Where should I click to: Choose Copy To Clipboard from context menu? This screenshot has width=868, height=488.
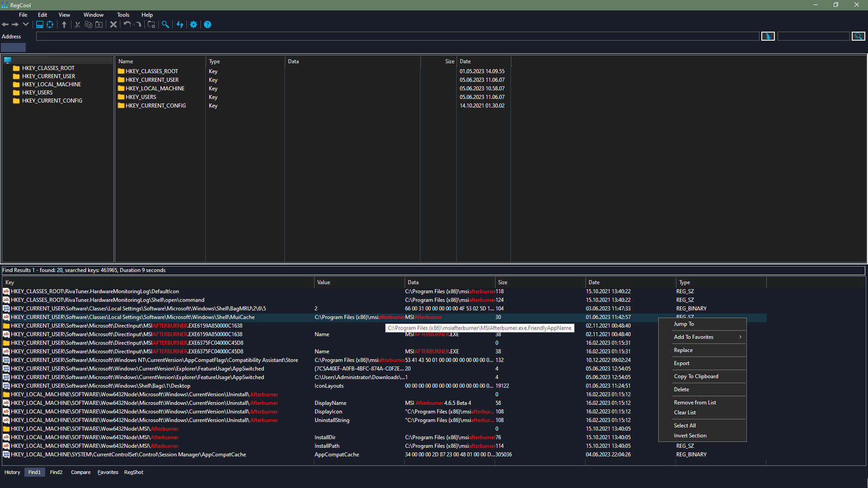696,376
